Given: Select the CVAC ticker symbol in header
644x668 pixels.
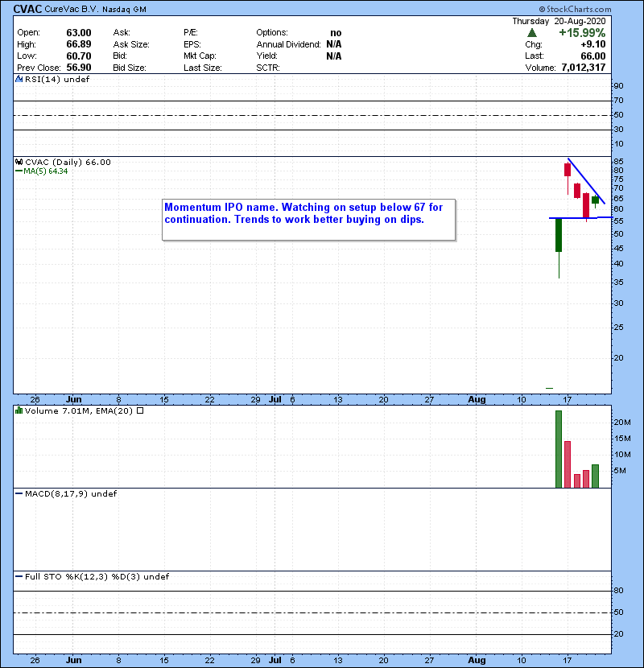Looking at the screenshot, I should click(27, 9).
